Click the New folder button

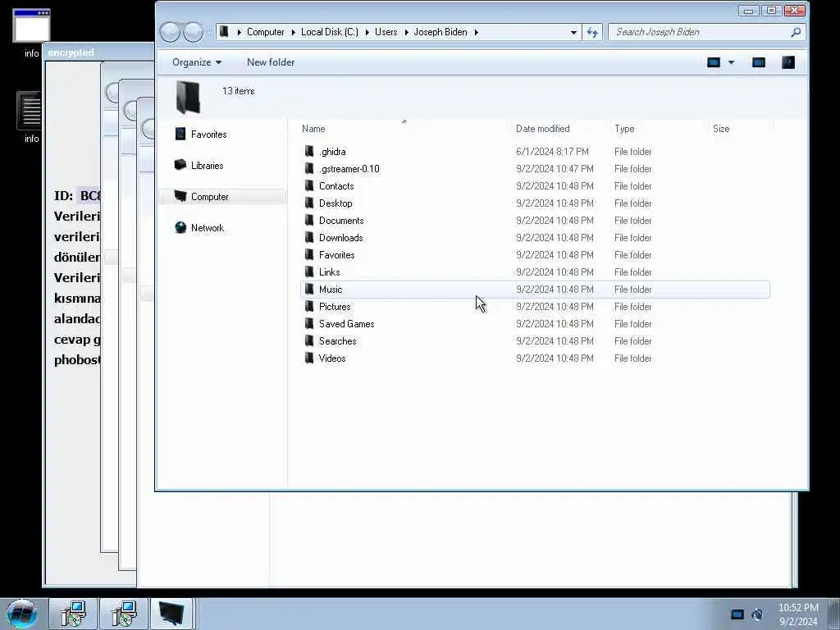[x=271, y=62]
